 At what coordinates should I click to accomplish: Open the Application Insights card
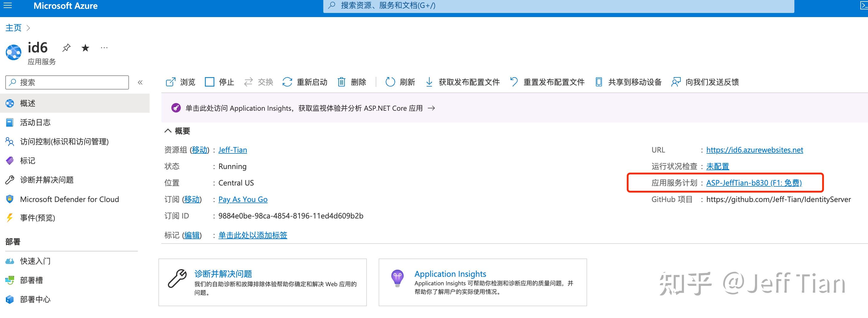pyautogui.click(x=483, y=282)
